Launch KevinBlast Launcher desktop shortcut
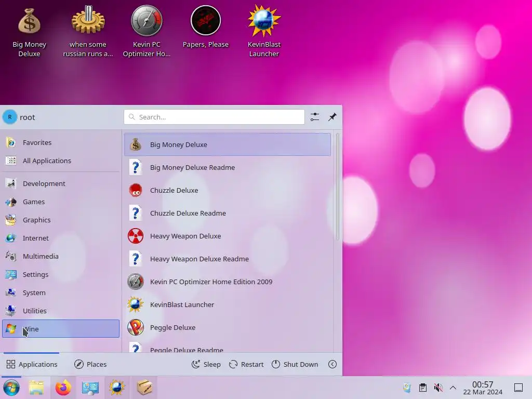Image resolution: width=532 pixels, height=399 pixels. pyautogui.click(x=264, y=32)
